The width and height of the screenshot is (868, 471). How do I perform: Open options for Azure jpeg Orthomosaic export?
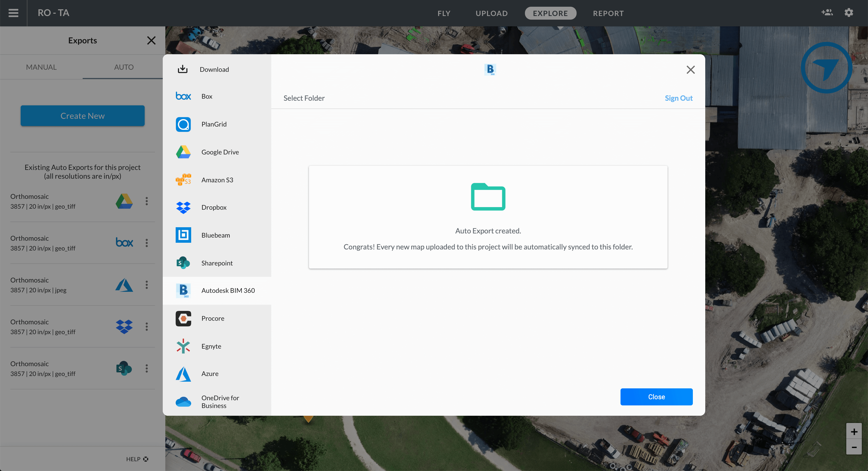(146, 285)
